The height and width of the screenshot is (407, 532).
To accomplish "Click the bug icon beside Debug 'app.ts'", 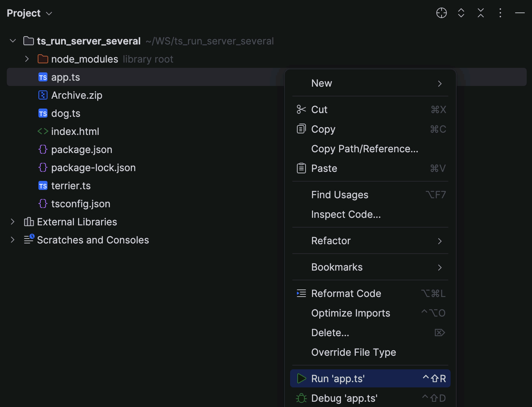I will pos(301,398).
